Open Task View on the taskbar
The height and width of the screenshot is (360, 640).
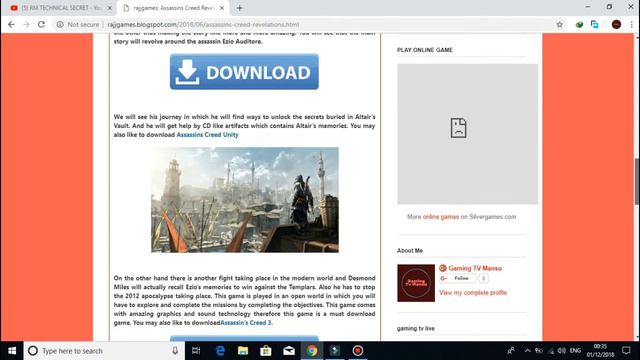[x=196, y=351]
